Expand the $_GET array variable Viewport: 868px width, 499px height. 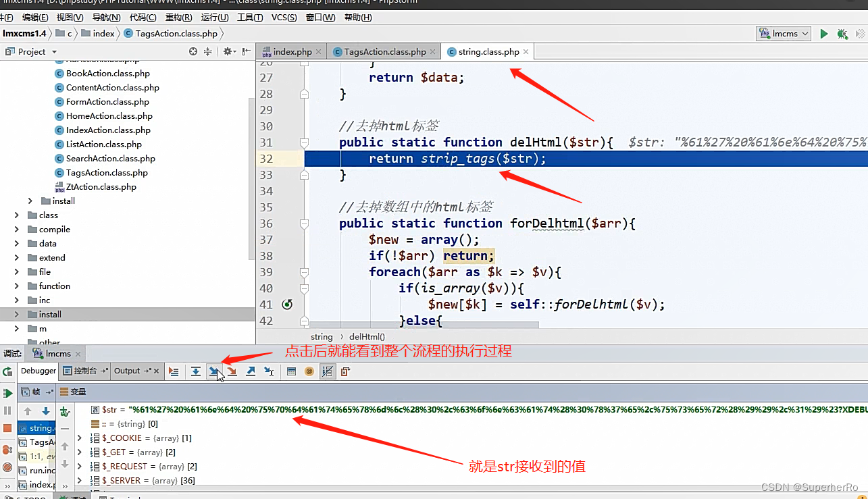[80, 452]
